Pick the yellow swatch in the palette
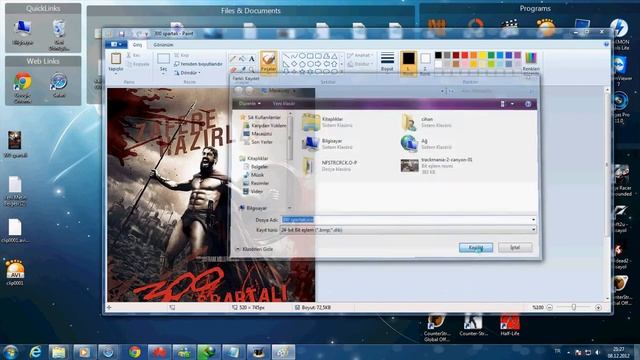The width and height of the screenshot is (640, 360). click(482, 55)
